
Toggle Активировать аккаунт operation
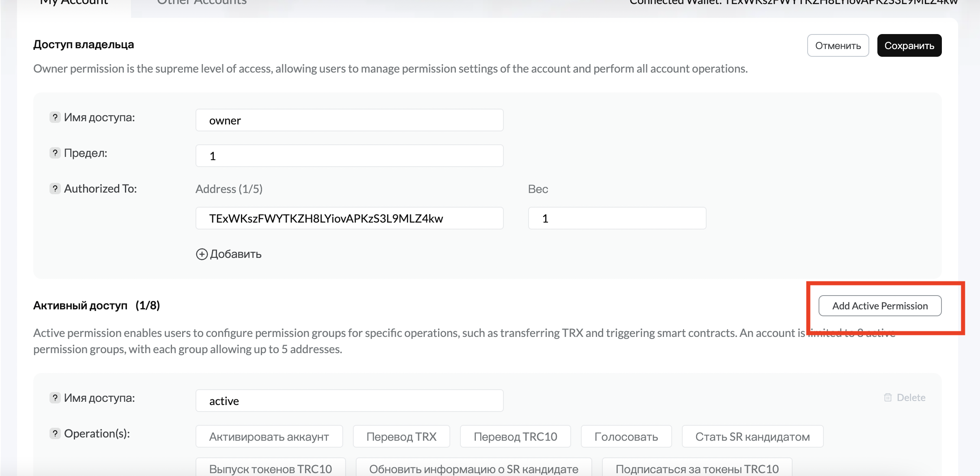[x=269, y=437]
